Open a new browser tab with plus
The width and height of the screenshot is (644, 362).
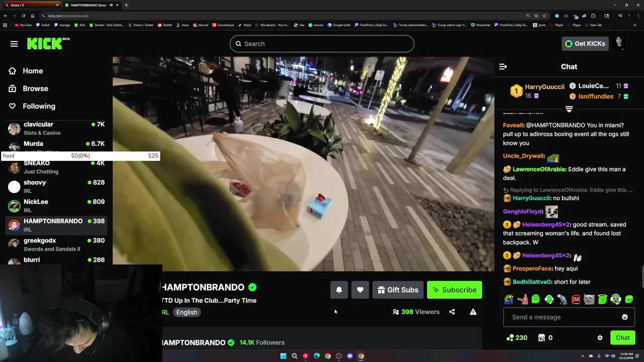[x=126, y=5]
